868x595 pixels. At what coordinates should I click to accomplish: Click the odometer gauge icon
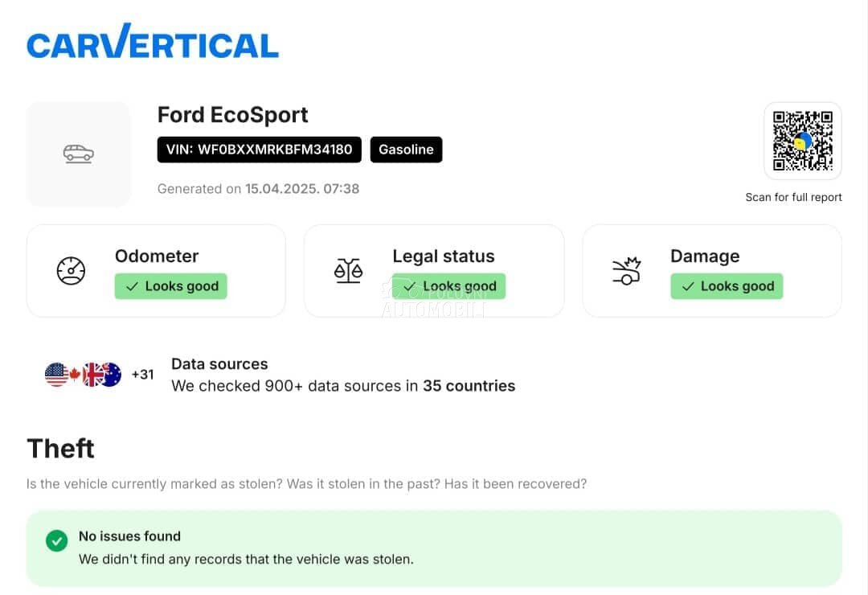point(71,271)
